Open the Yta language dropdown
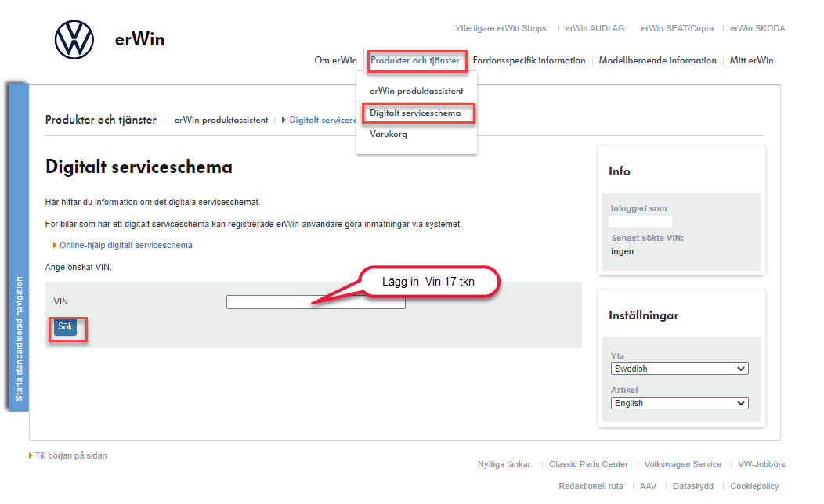Viewport: 824px width, 504px height. (679, 369)
